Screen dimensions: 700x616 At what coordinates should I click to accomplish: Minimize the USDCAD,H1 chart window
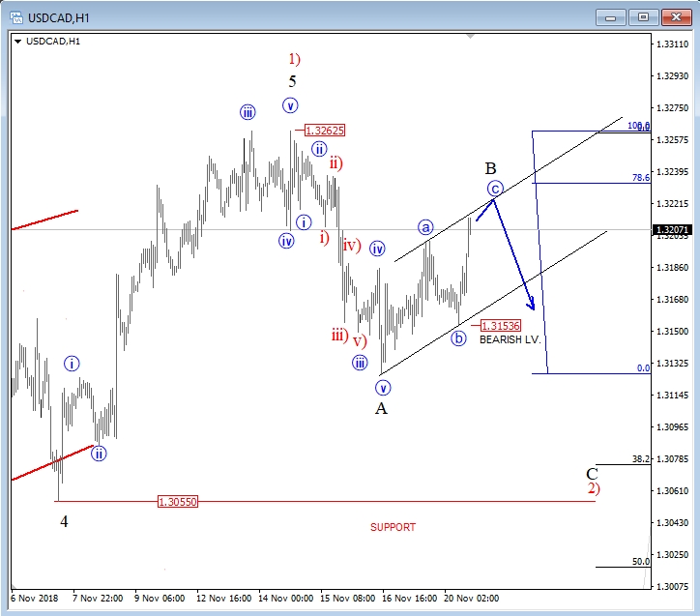coord(610,17)
